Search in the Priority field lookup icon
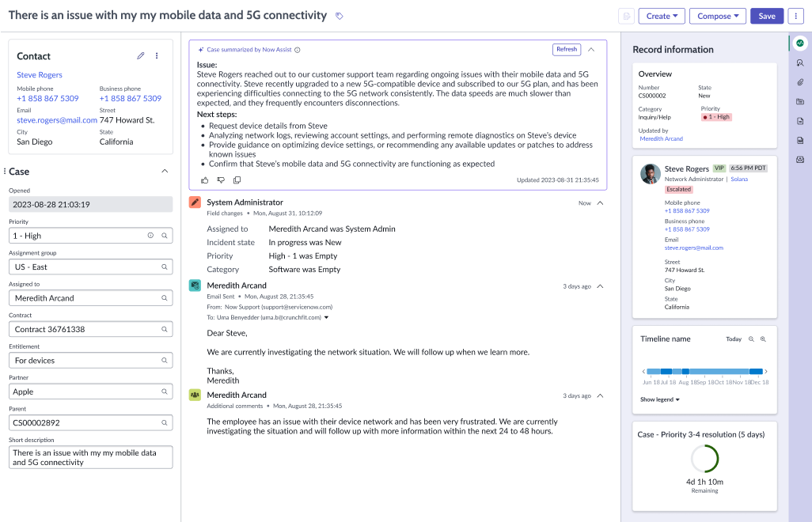Viewport: 812px width, 522px height. click(x=164, y=236)
